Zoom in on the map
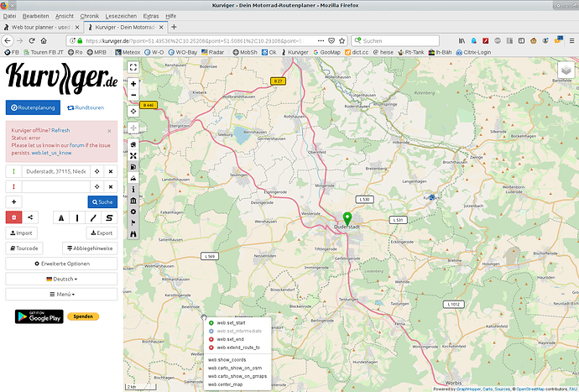Screen dimensions: 579x392 click(x=133, y=84)
